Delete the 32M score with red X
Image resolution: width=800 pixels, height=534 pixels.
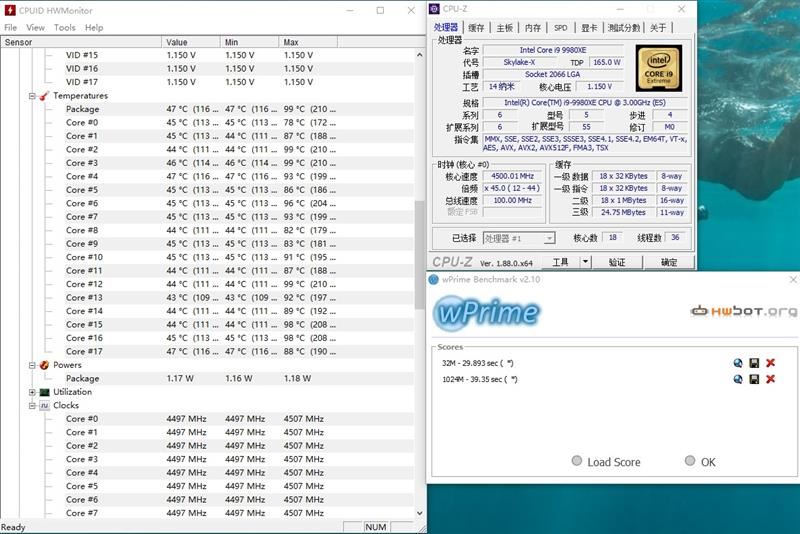[x=770, y=363]
